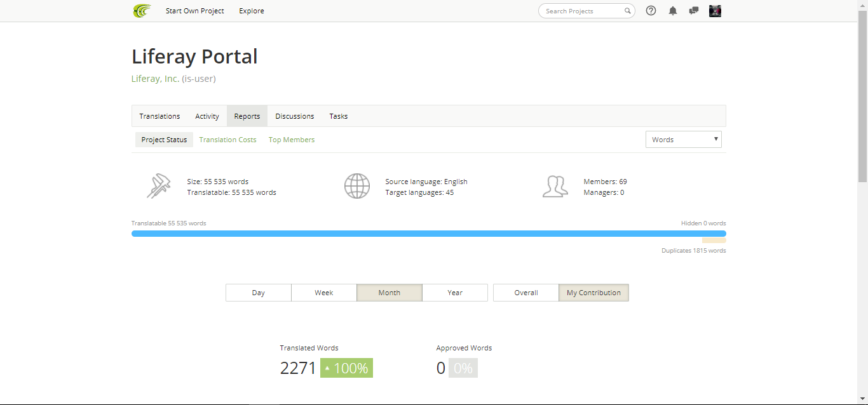The height and width of the screenshot is (405, 868).
Task: Click the 'Duplicates 1815 words' label
Action: click(694, 251)
